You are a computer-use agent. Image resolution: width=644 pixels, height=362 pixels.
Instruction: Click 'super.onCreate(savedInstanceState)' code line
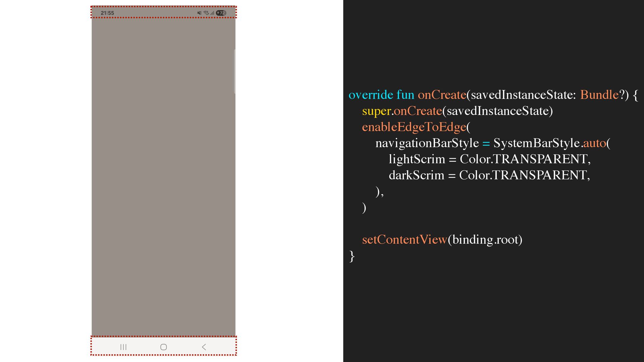pos(458,111)
